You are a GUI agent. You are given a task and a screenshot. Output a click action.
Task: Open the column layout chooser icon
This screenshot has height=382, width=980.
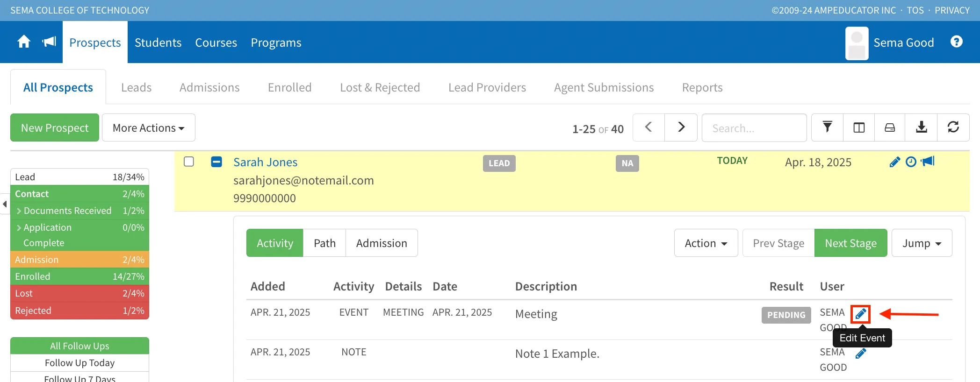pyautogui.click(x=859, y=127)
